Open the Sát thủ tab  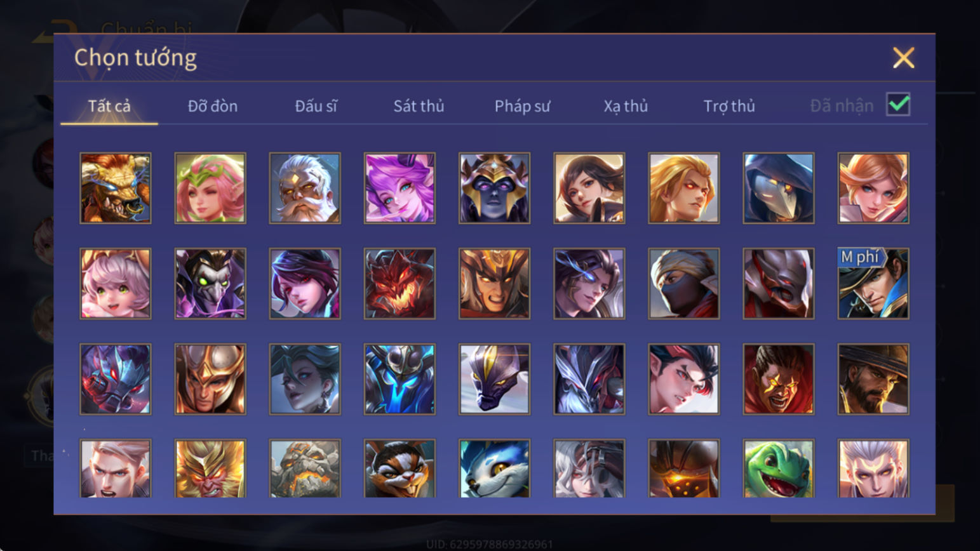tap(419, 106)
